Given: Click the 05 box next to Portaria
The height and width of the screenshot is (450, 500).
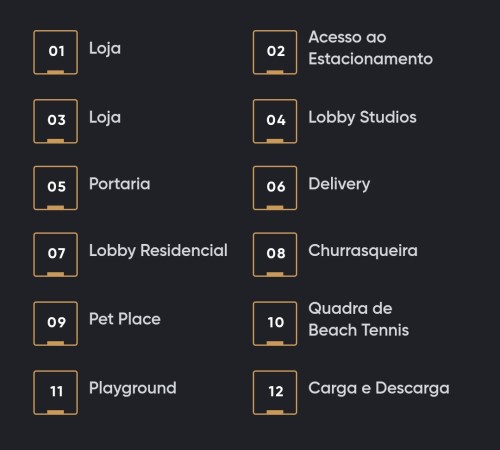Looking at the screenshot, I should [56, 188].
